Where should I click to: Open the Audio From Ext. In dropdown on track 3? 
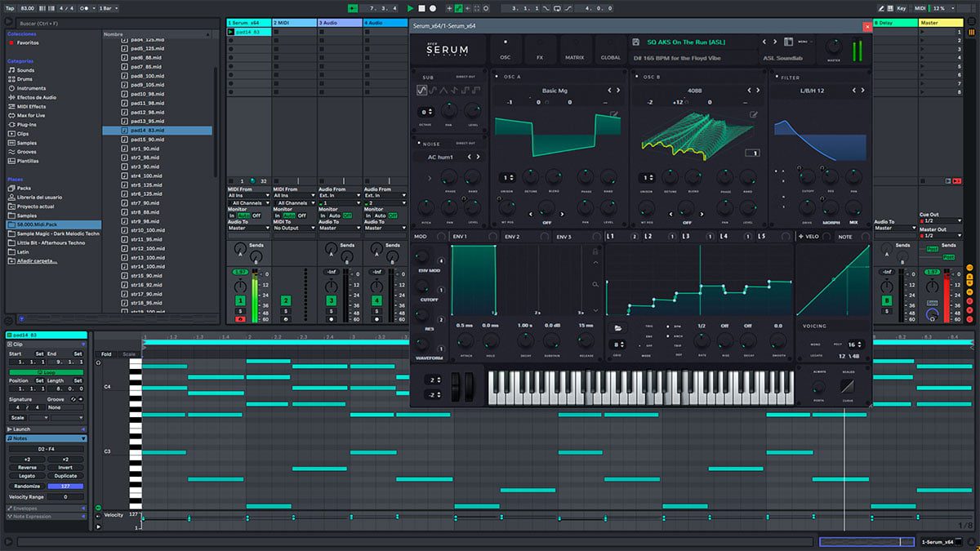coord(338,196)
